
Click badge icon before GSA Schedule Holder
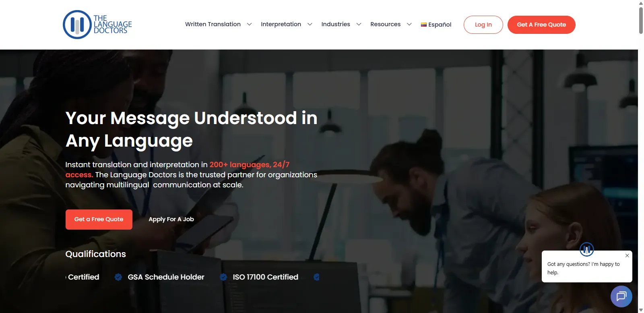tap(118, 277)
